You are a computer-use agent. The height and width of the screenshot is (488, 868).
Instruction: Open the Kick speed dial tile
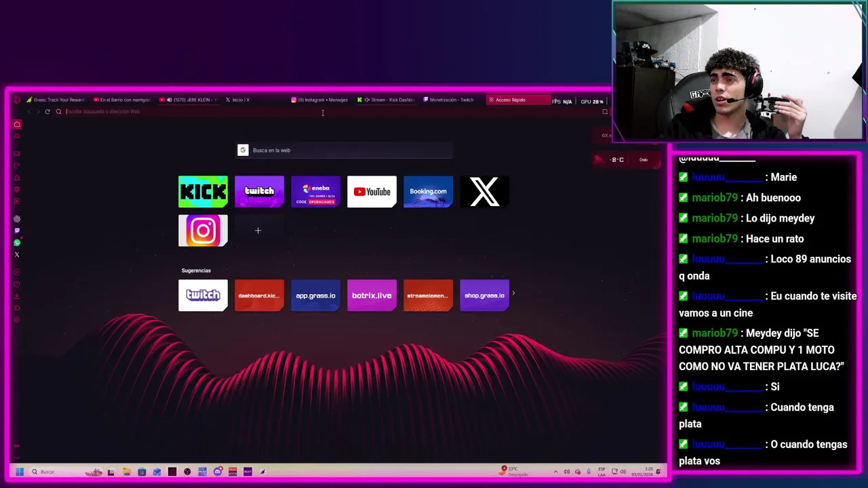pos(203,192)
